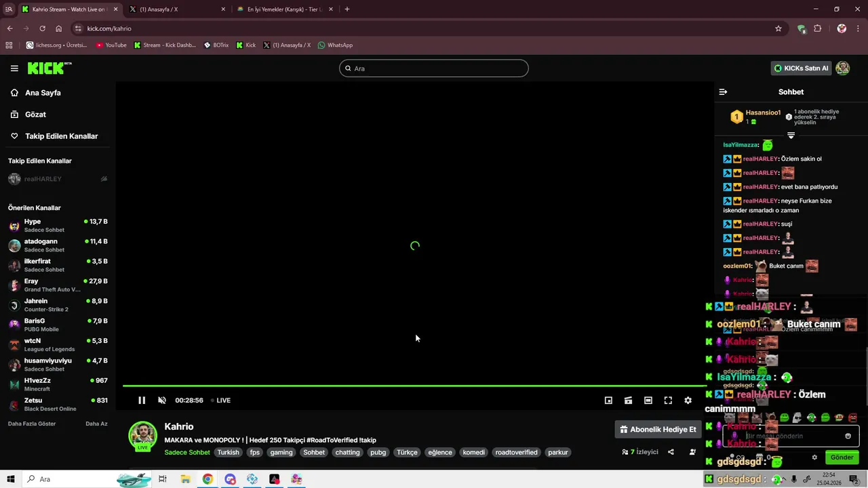The height and width of the screenshot is (488, 868).
Task: Switch to Anasayfa / X browser tab
Action: [178, 9]
